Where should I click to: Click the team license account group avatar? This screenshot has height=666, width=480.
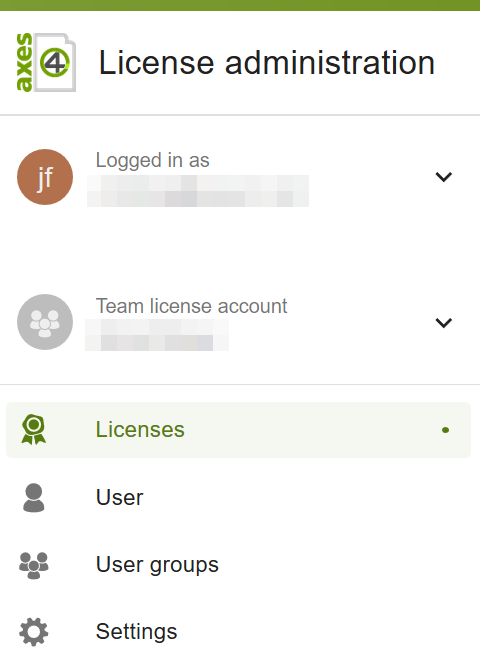coord(45,322)
